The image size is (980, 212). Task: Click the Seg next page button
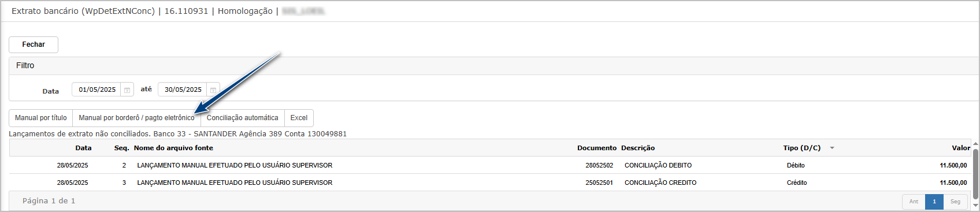coord(956,202)
